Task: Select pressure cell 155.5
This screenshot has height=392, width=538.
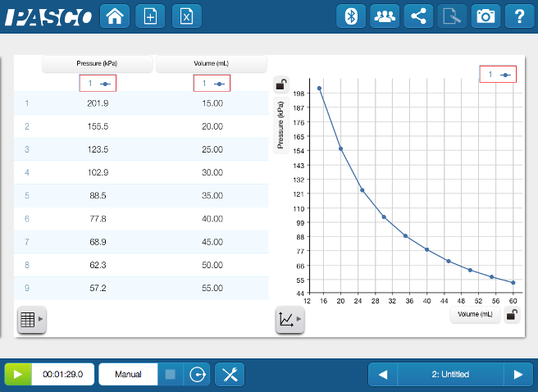Action: (98, 126)
